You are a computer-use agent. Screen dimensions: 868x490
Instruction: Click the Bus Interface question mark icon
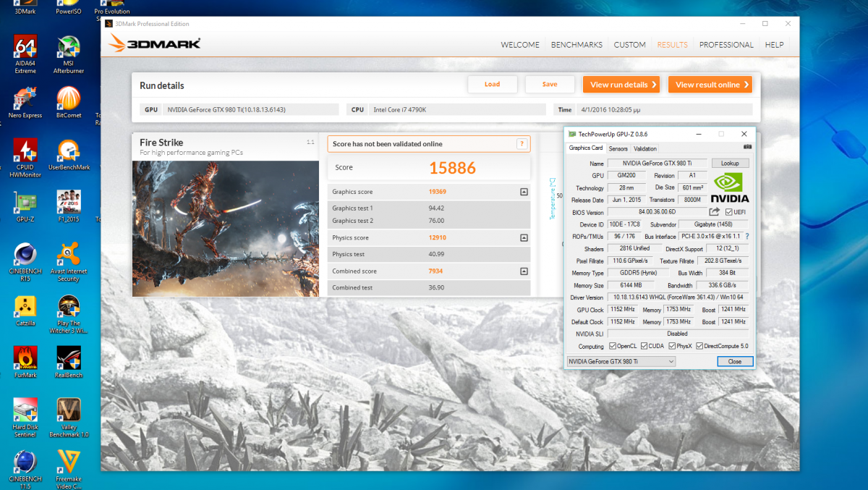coord(746,236)
